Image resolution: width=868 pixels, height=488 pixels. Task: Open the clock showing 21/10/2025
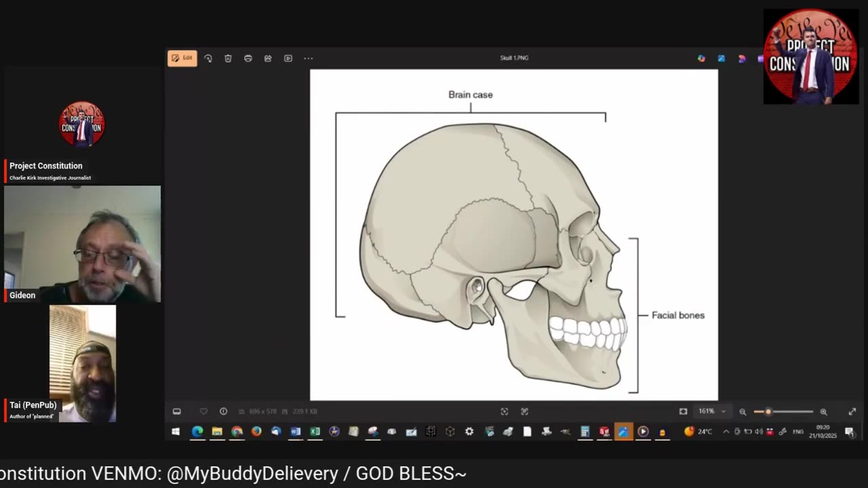823,432
